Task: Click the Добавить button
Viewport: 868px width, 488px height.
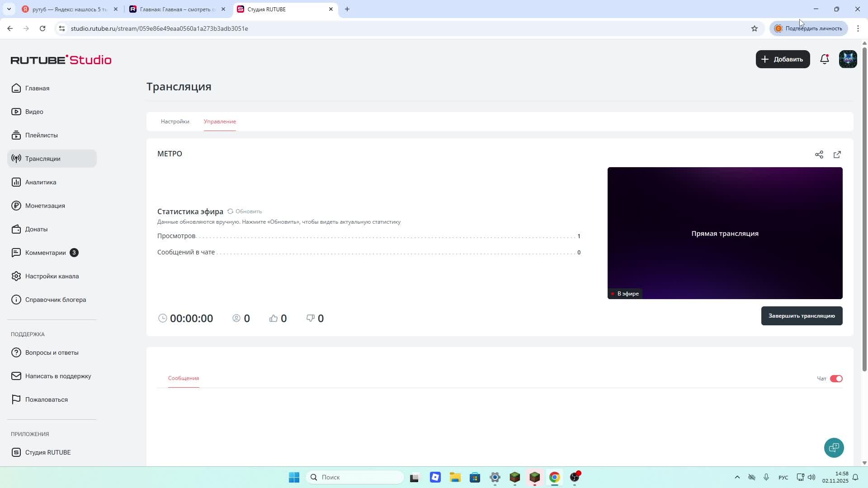Action: (x=782, y=59)
